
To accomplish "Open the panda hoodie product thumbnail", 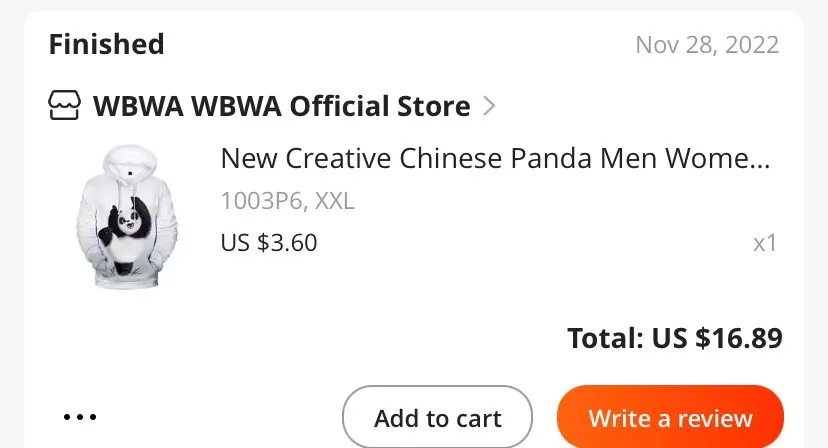I will pos(127,217).
